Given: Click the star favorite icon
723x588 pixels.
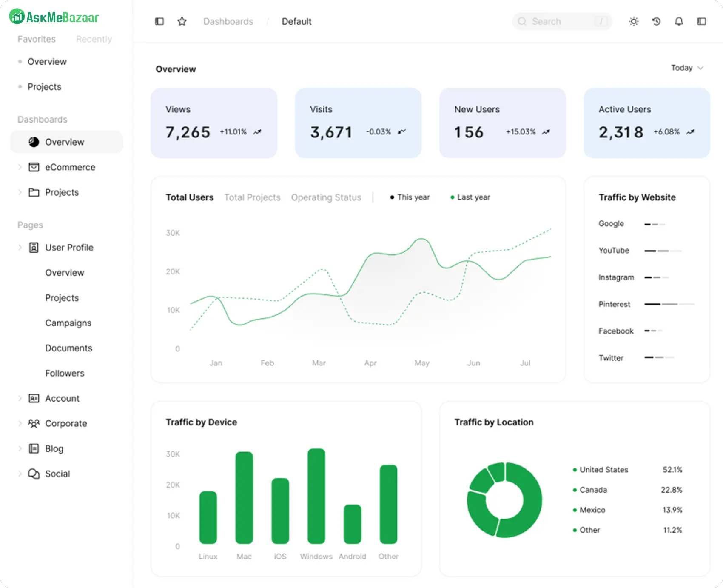Looking at the screenshot, I should (x=182, y=21).
